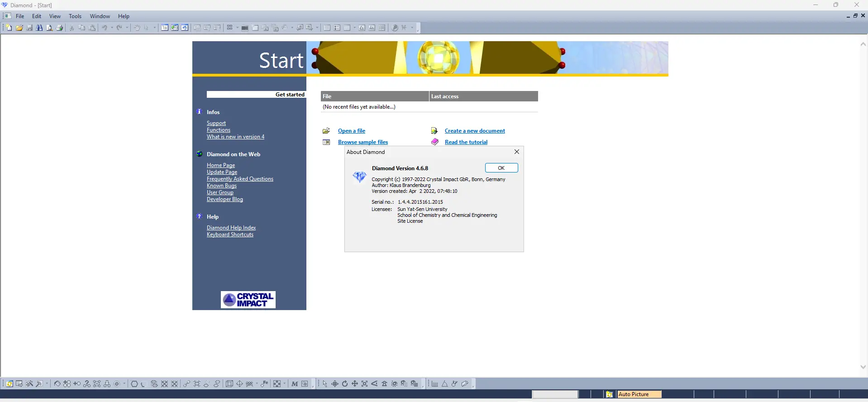Open the Help menu
The height and width of the screenshot is (402, 868).
(x=124, y=16)
